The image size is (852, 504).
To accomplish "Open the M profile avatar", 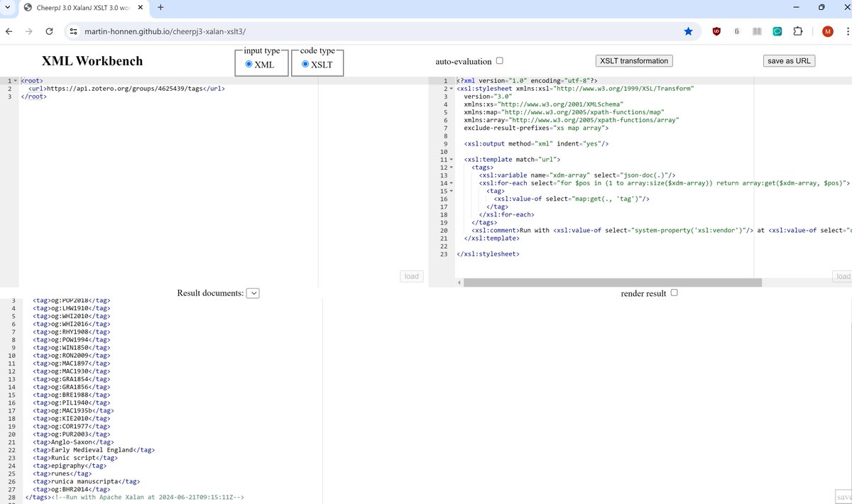I will pyautogui.click(x=827, y=31).
